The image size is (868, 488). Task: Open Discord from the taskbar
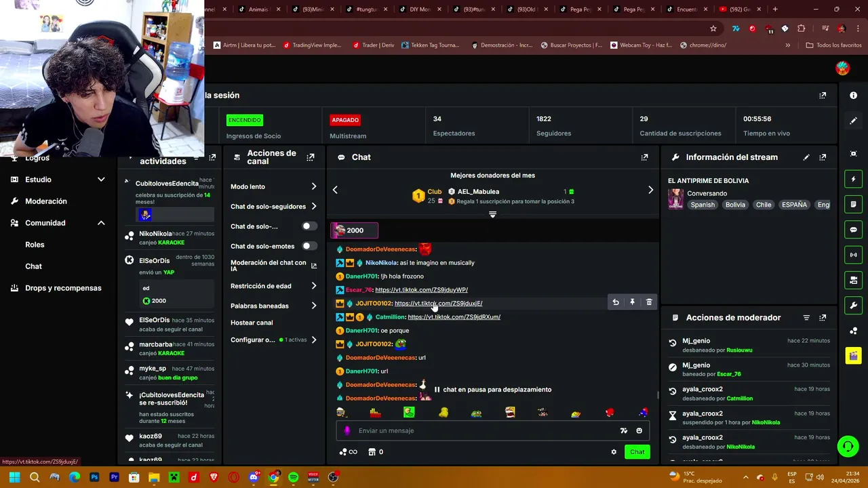coord(254,477)
